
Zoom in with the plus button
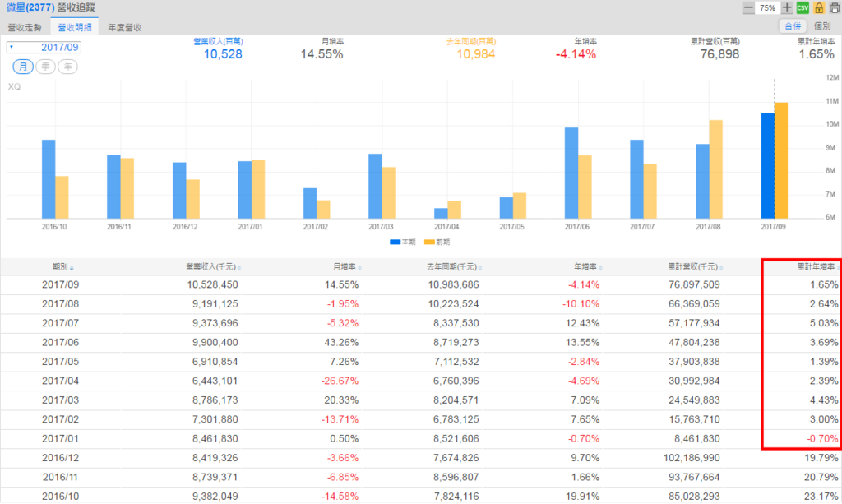(787, 8)
